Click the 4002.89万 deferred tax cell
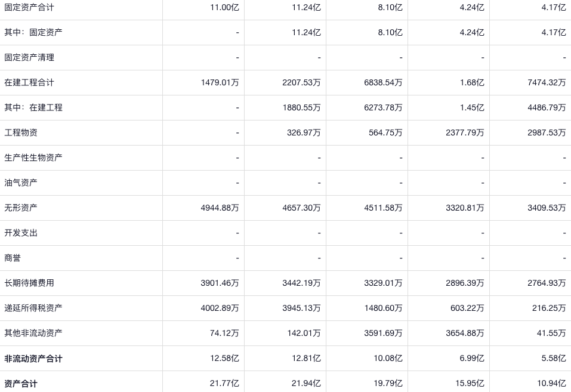The image size is (571, 392). coord(220,308)
